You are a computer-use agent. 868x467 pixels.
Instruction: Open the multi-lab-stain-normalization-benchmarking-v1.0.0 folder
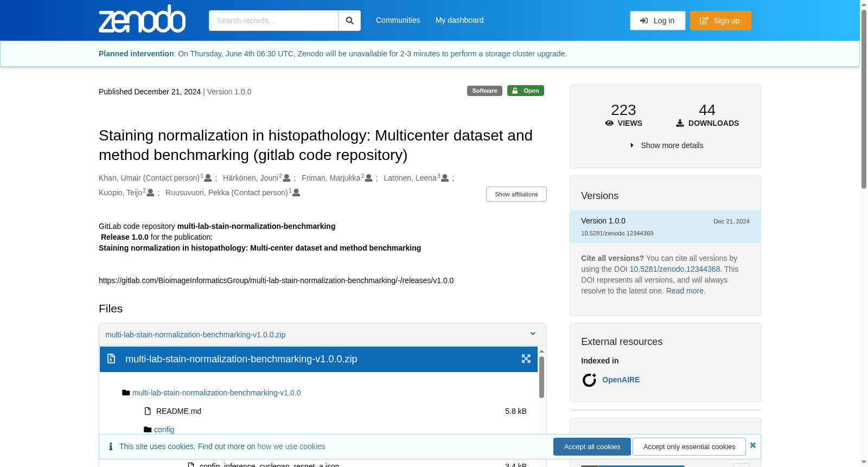click(216, 393)
